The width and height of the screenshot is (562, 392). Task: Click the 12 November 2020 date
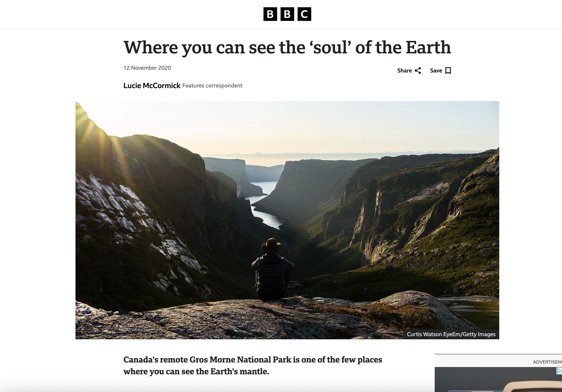[x=147, y=68]
